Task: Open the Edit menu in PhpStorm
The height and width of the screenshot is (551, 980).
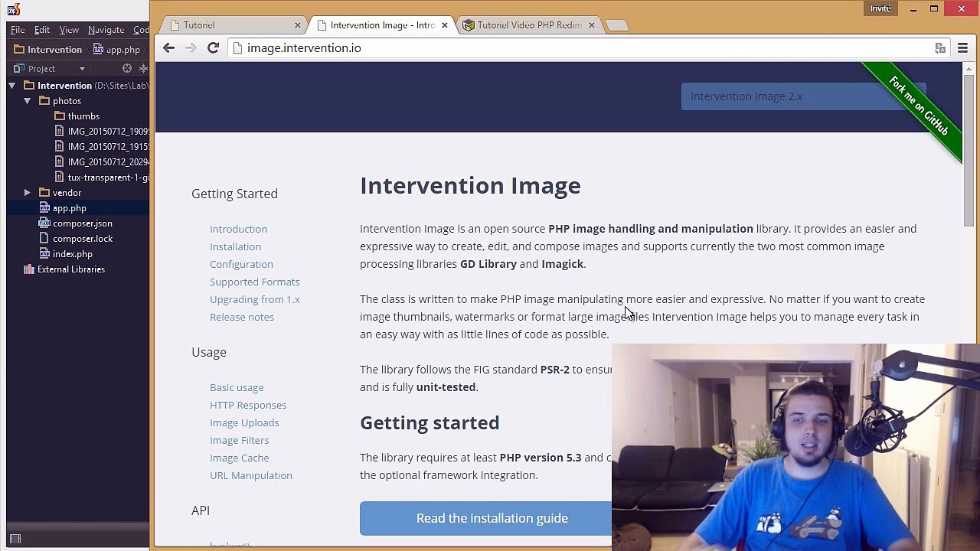Action: [x=42, y=30]
